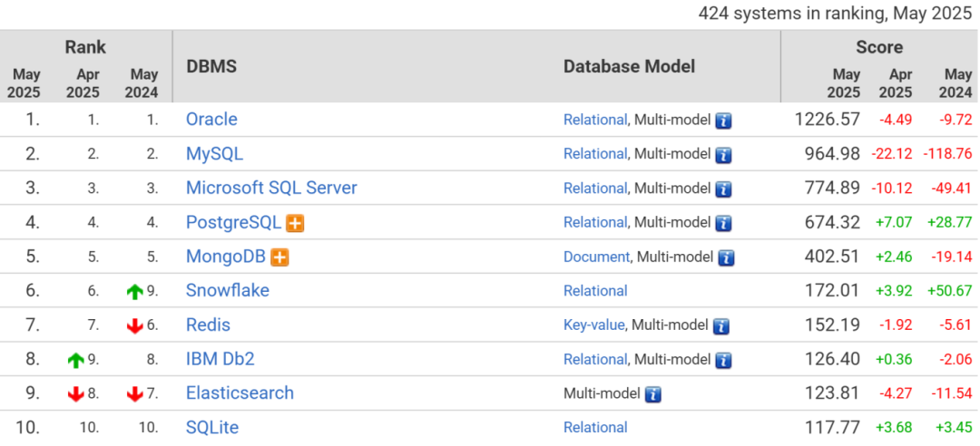Image resolution: width=980 pixels, height=446 pixels.
Task: Click the info icon in Redis row
Action: click(x=721, y=325)
